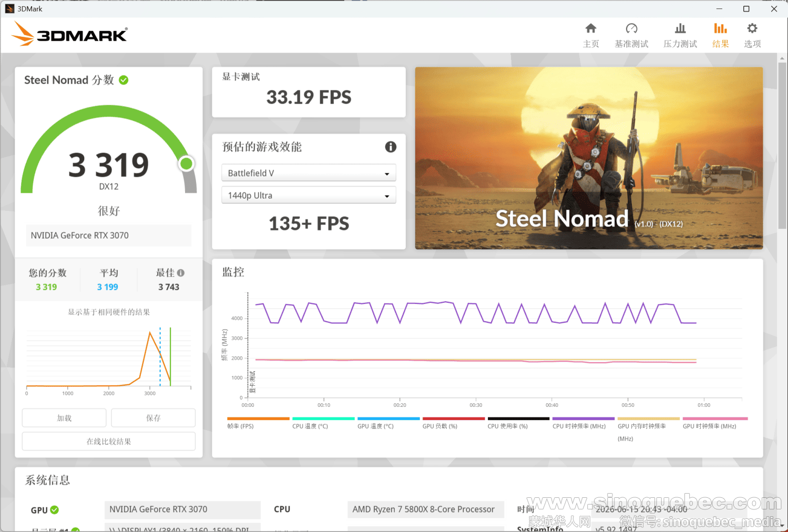Click the green gauge score indicator knob
This screenshot has width=788, height=532.
186,164
